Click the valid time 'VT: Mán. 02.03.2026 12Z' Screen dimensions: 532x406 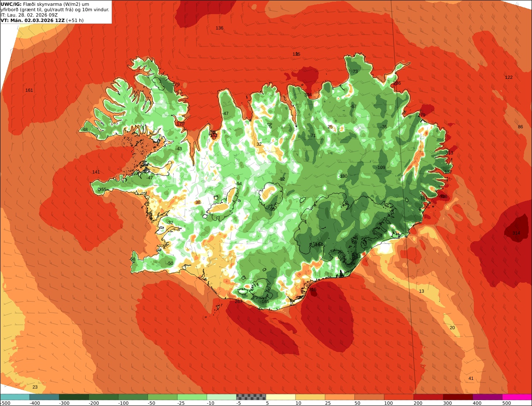pyautogui.click(x=32, y=20)
